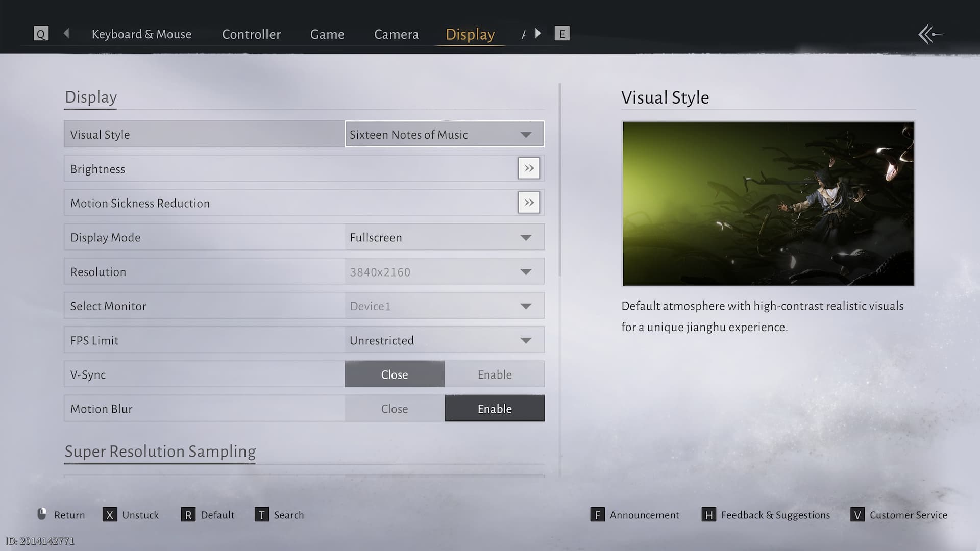This screenshot has width=980, height=551.
Task: Open the Visual Style dropdown
Action: [444, 134]
